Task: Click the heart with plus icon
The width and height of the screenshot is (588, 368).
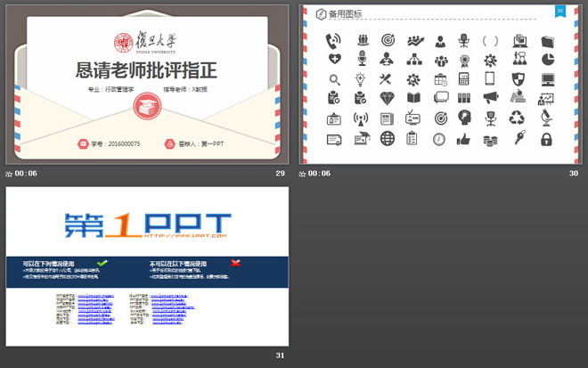Action: pyautogui.click(x=334, y=60)
